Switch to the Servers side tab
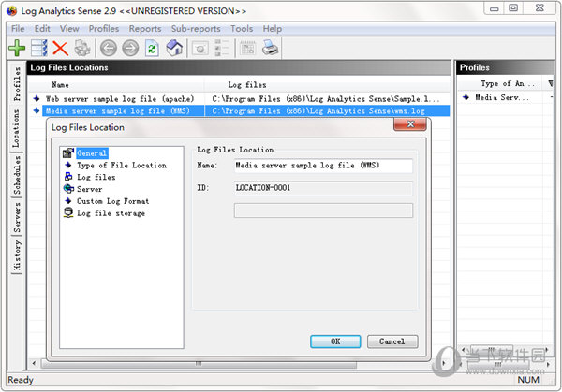Image resolution: width=562 pixels, height=392 pixels. (17, 217)
